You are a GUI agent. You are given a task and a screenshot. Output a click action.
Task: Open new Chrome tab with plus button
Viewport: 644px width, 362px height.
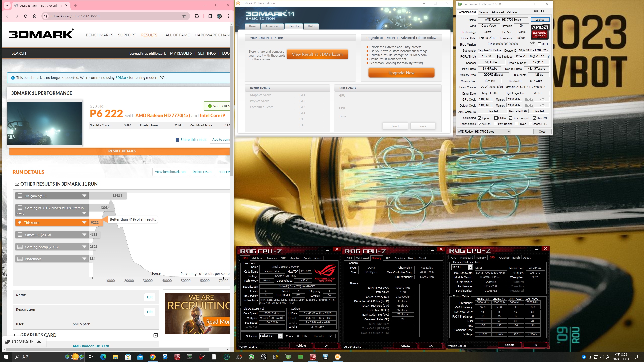tap(75, 5)
